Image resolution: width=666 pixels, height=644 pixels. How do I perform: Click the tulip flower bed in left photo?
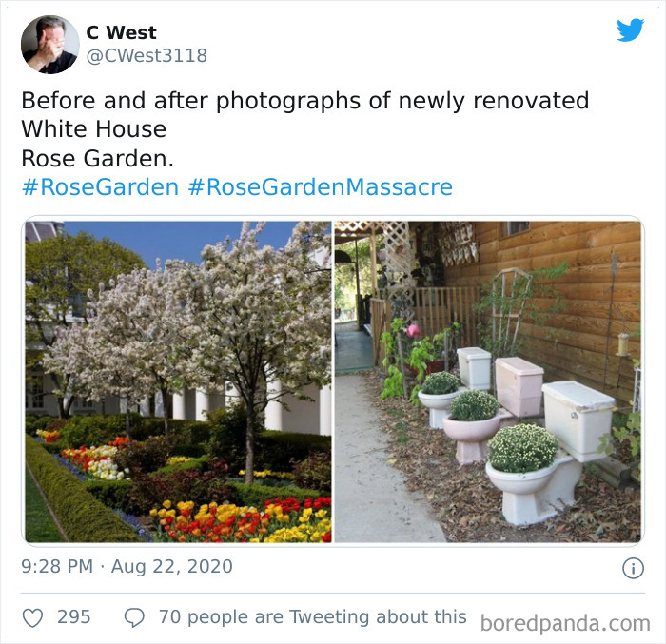(242, 520)
